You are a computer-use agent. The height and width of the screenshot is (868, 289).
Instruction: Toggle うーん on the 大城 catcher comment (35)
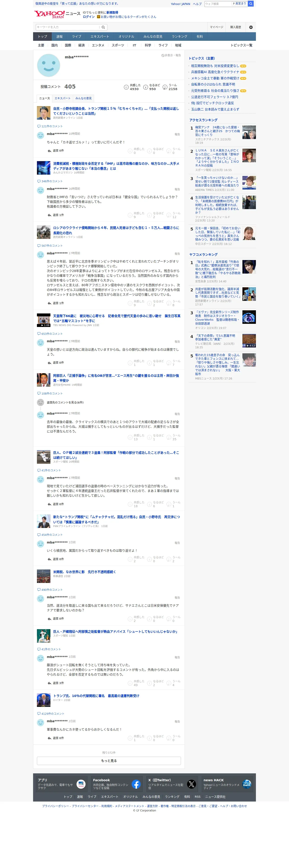point(174,437)
